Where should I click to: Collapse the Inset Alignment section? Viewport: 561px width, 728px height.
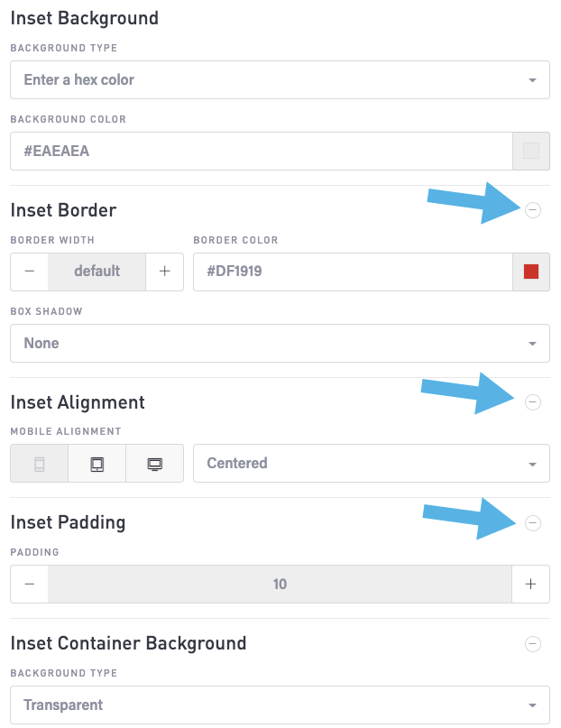[x=533, y=402]
